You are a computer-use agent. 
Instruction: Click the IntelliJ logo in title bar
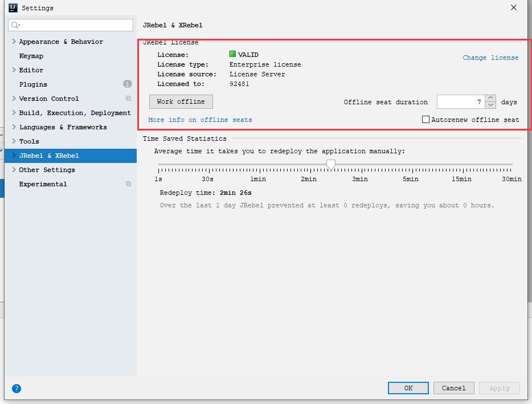click(x=13, y=8)
